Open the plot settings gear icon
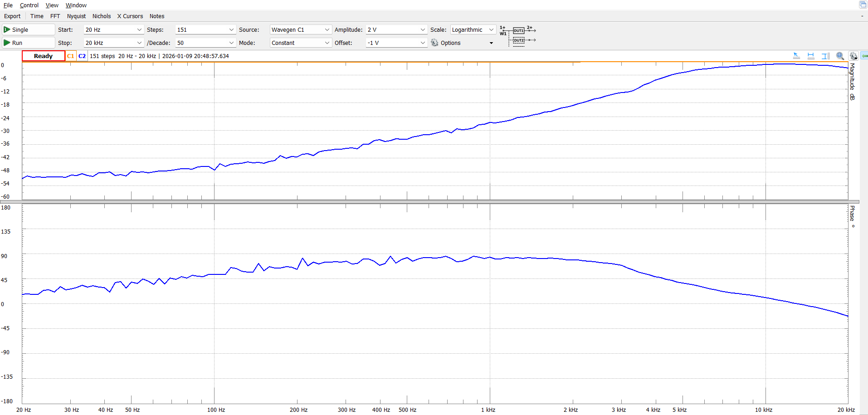Screen dimensions: 868x415 [x=853, y=56]
